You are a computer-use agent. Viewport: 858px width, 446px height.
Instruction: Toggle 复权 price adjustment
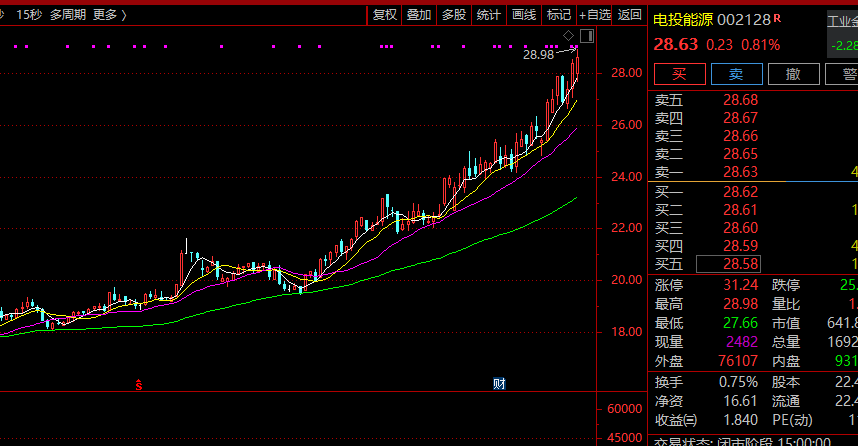(x=385, y=14)
